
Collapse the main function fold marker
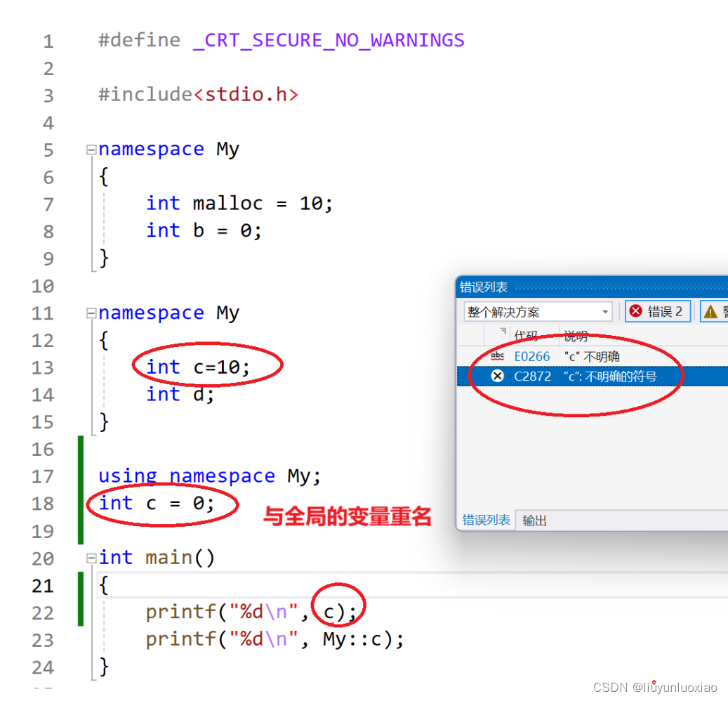click(x=91, y=558)
